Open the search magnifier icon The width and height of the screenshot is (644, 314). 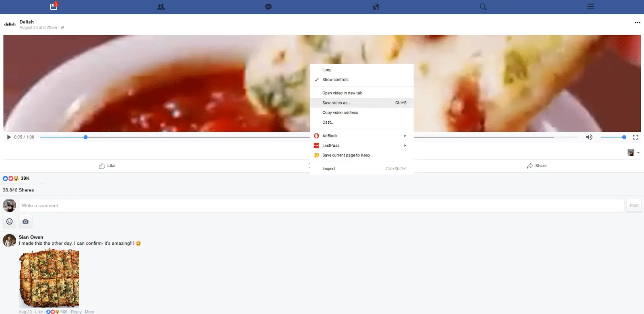click(x=483, y=7)
